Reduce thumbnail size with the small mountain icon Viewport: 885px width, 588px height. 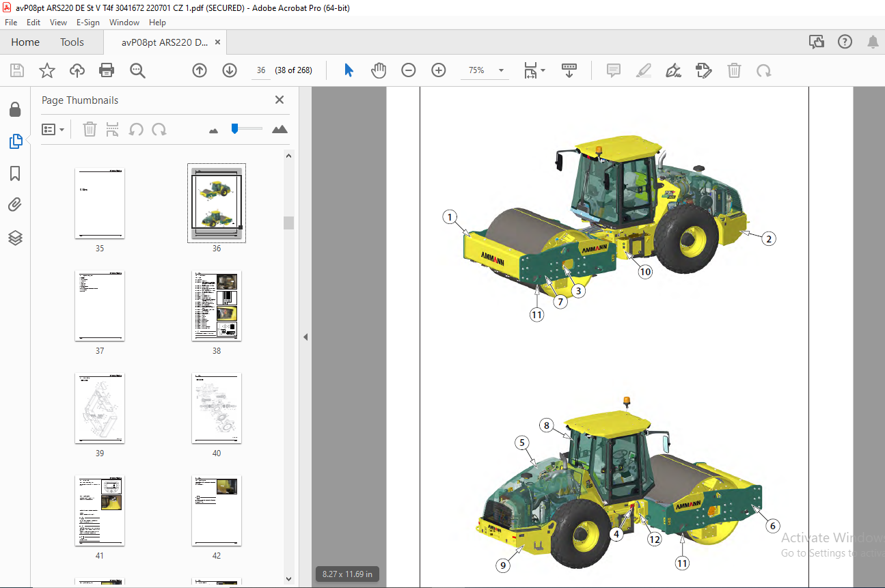[213, 130]
